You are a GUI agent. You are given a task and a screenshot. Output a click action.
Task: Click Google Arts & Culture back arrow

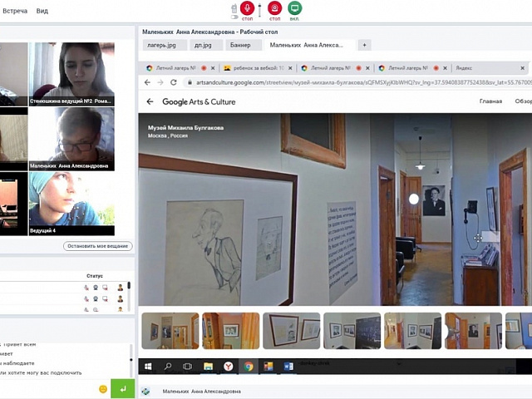[x=150, y=101]
